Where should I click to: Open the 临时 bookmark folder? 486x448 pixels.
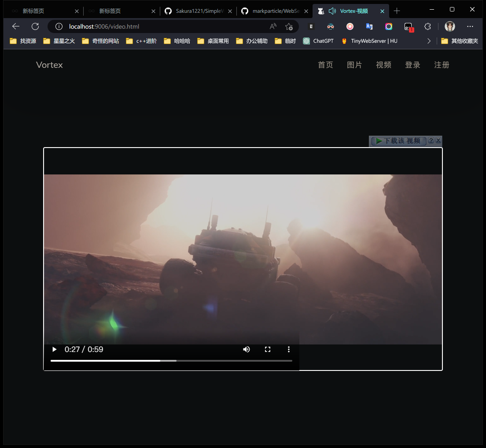[285, 41]
